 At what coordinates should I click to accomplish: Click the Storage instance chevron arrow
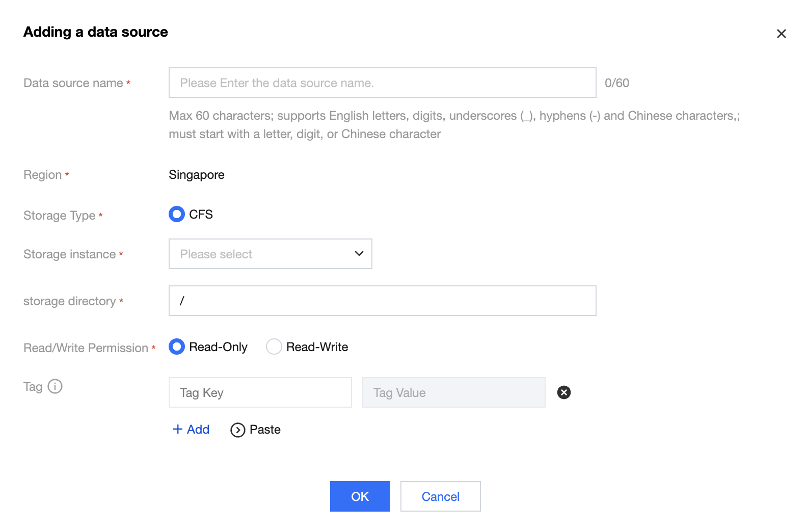click(359, 254)
